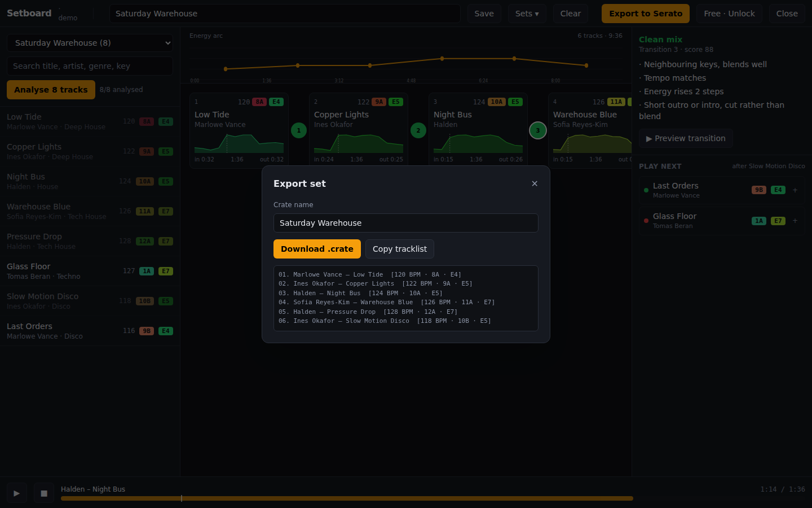The height and width of the screenshot is (508, 812).
Task: Click 10B key badge on Slow Motion Disco
Action: 145,301
